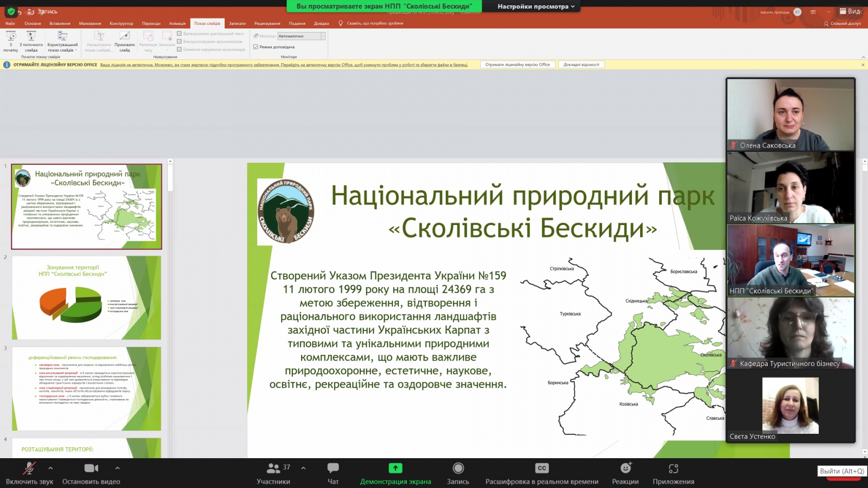Switch to Основне ribbon tab
Viewport: 868px width, 488px height.
point(33,23)
